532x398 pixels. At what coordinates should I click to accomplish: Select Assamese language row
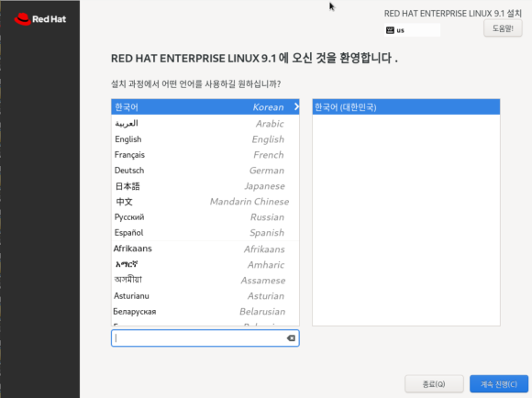click(x=205, y=281)
